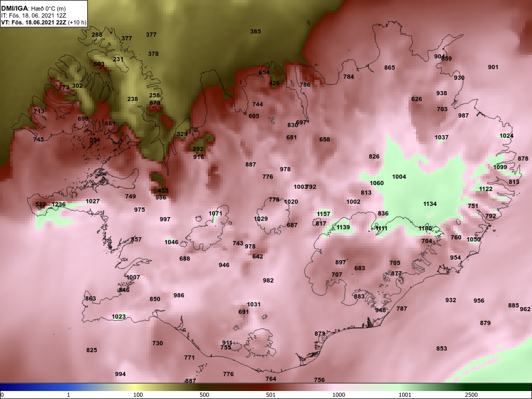Click the 302 value label

[x=77, y=86]
